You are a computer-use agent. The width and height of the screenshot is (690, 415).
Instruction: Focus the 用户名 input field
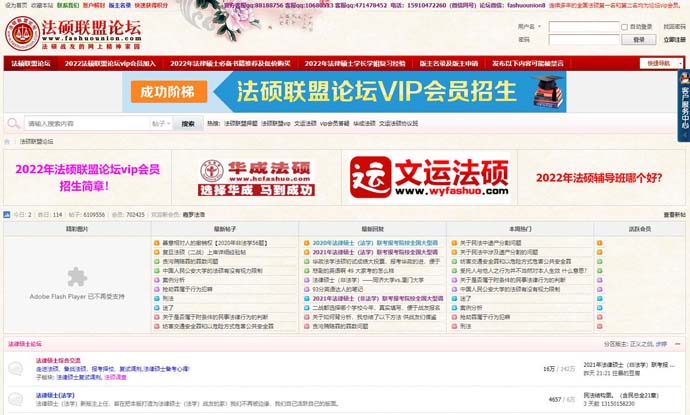click(584, 27)
